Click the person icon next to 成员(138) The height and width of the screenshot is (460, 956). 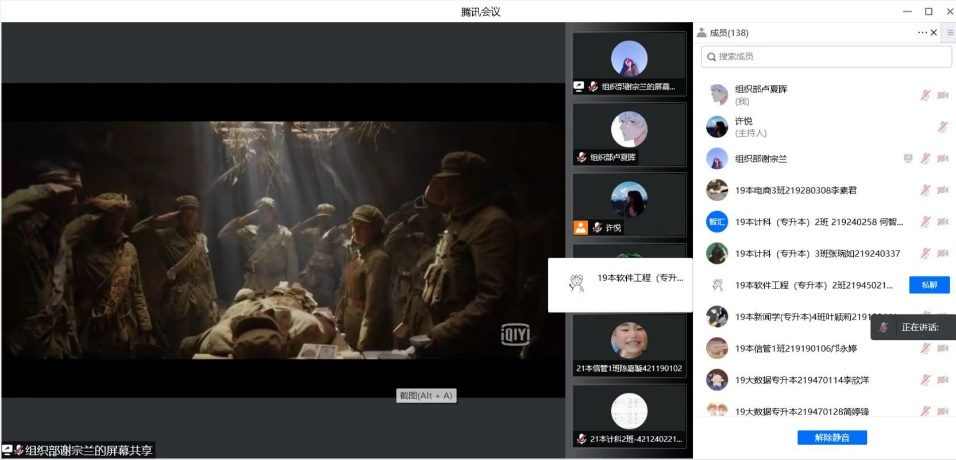(x=701, y=32)
